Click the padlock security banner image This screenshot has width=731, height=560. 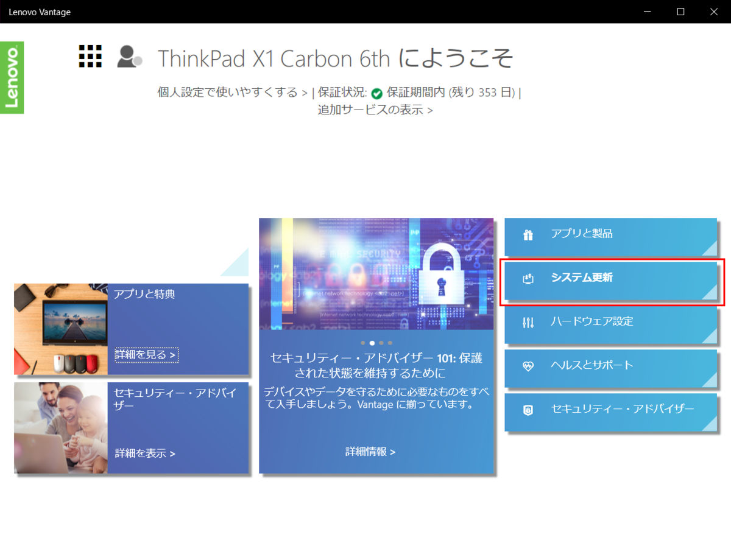pyautogui.click(x=376, y=274)
